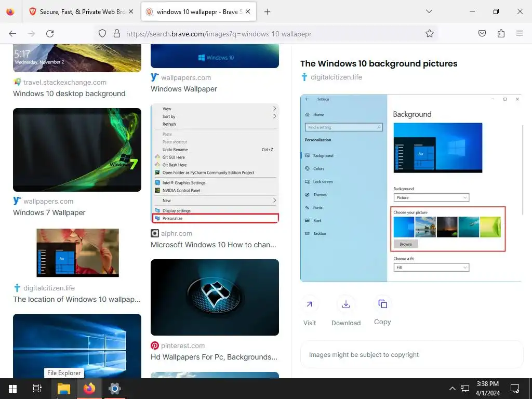Open the Personalize context menu screenshot thumbnail

pos(215,163)
